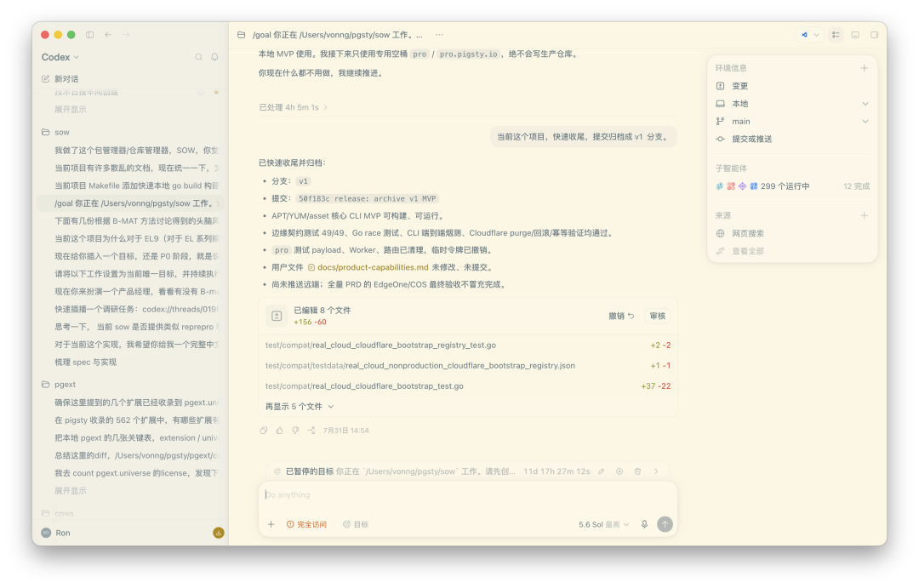Start voice dictation with the microphone
The image size is (919, 588).
click(x=644, y=524)
